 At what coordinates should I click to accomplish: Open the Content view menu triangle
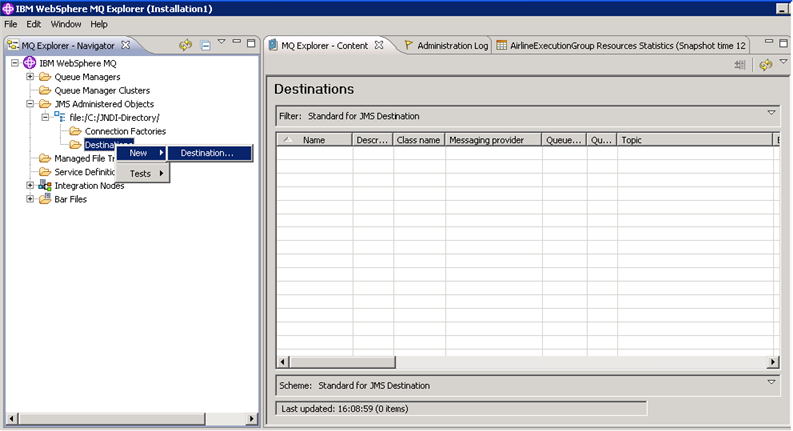[783, 61]
